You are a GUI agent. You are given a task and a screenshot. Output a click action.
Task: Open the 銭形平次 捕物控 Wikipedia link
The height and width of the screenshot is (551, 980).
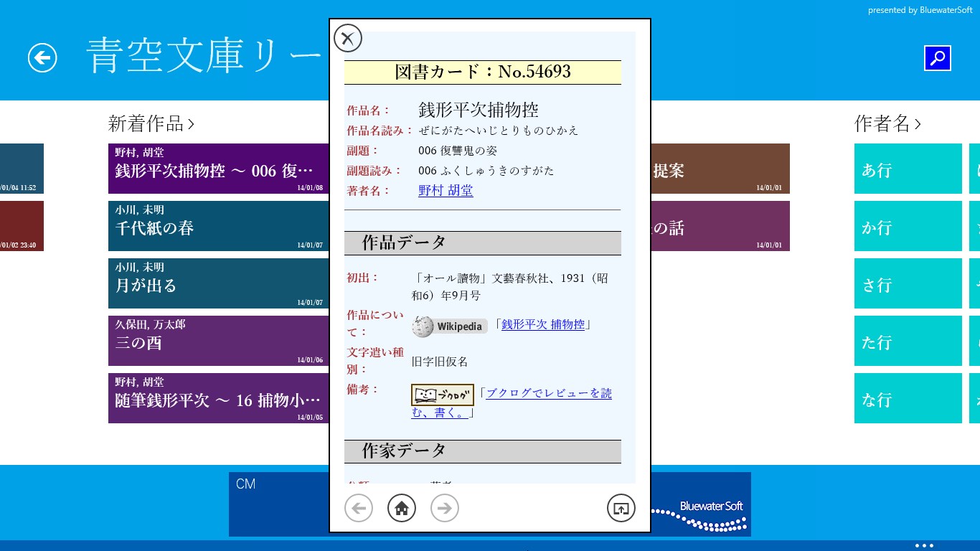click(543, 324)
